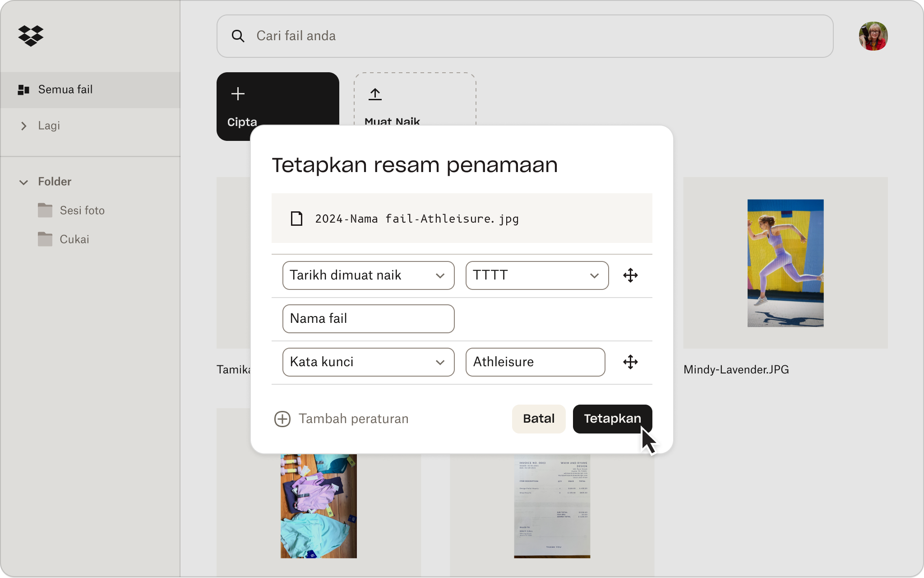The height and width of the screenshot is (578, 924).
Task: Click move handle for Kata kunci row
Action: pos(630,362)
